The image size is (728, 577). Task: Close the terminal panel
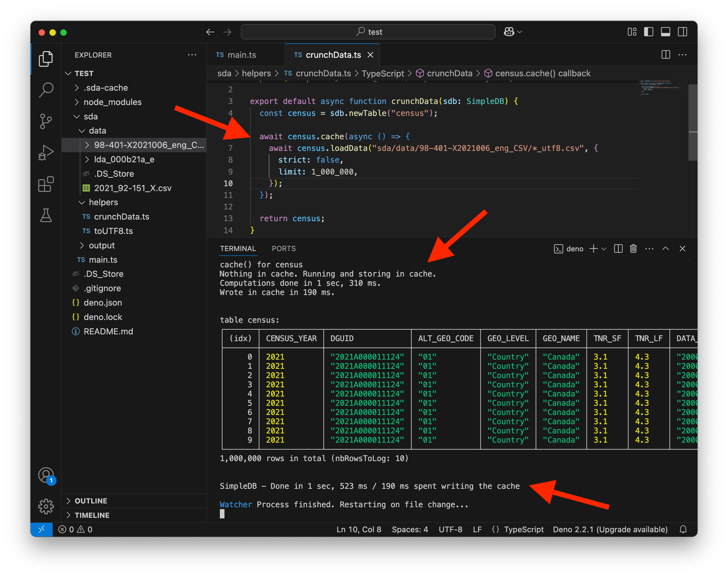pos(682,249)
